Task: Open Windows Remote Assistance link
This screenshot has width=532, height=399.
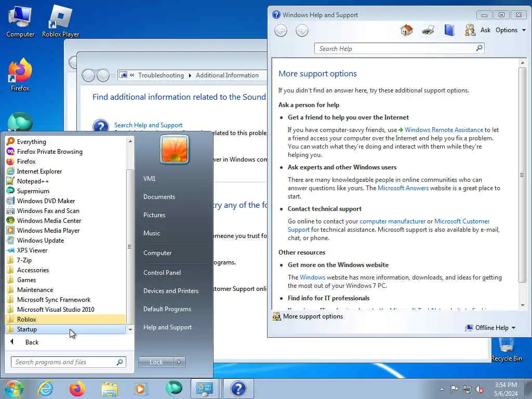Action: (444, 130)
